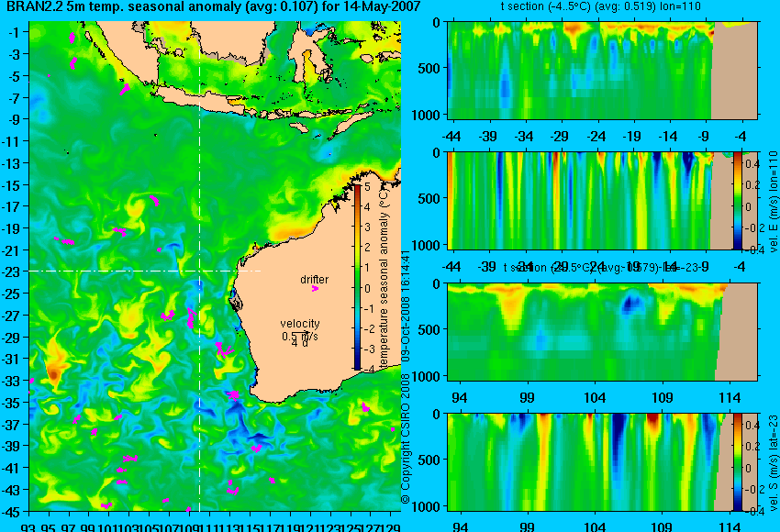The width and height of the screenshot is (780, 532).
Task: Click tick value 5 on temperature anomaly colorbar
Action: coord(367,187)
